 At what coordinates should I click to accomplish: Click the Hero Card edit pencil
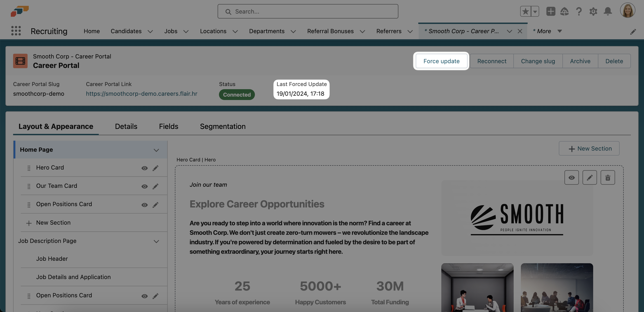tap(155, 168)
